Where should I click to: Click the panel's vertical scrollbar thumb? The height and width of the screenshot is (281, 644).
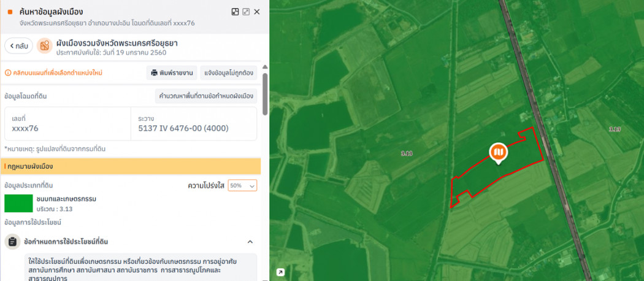pos(265,92)
